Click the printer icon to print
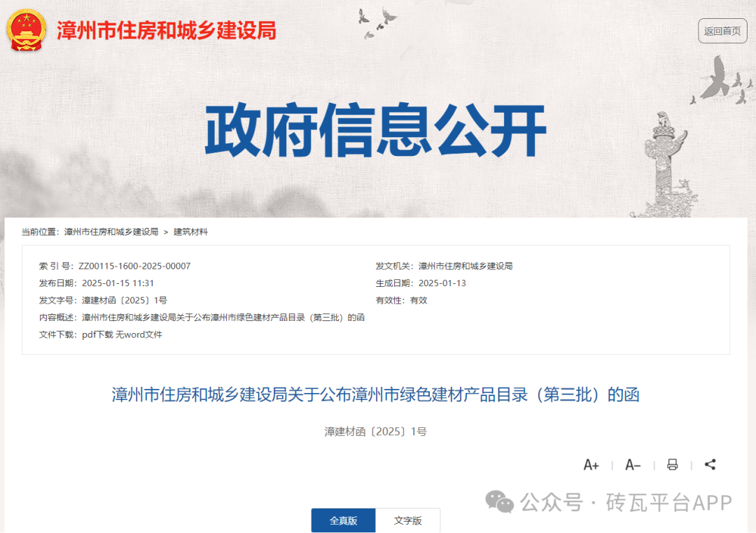Screen dimensions: 756x533 click(x=672, y=464)
